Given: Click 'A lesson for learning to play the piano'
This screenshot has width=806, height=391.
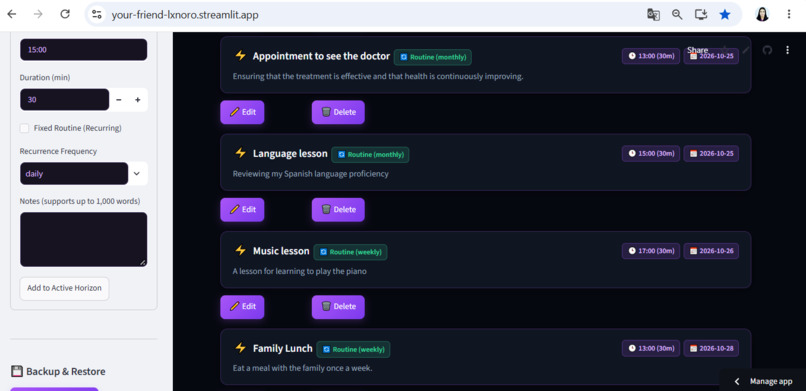Looking at the screenshot, I should (300, 271).
